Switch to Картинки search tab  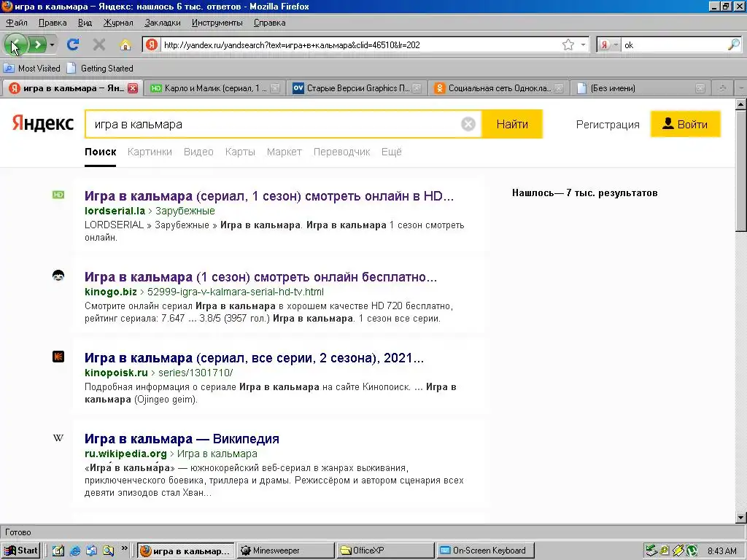click(150, 152)
